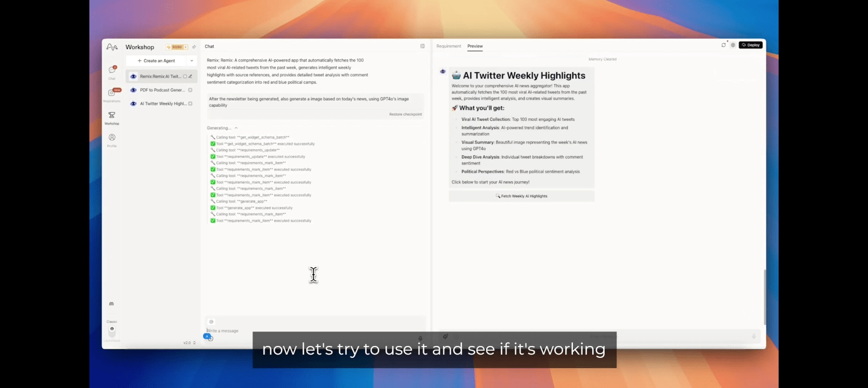
Task: Switch to the Requirement tab
Action: [449, 46]
